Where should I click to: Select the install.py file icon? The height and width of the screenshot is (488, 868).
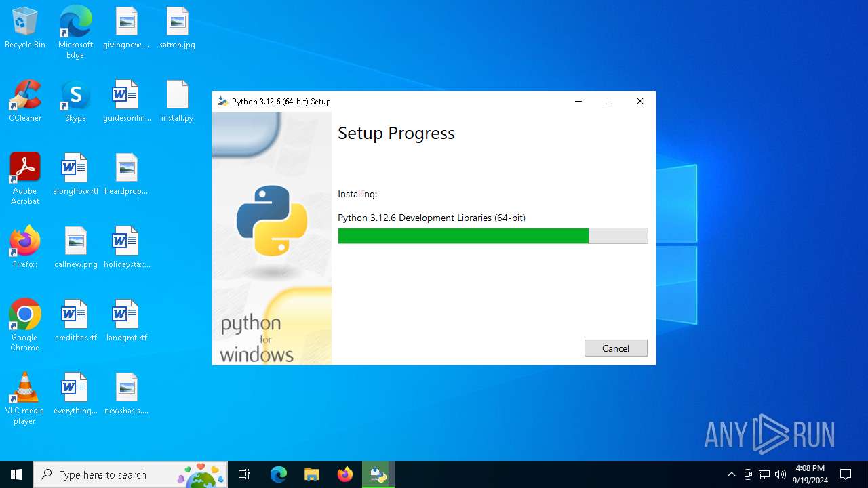pos(177,102)
